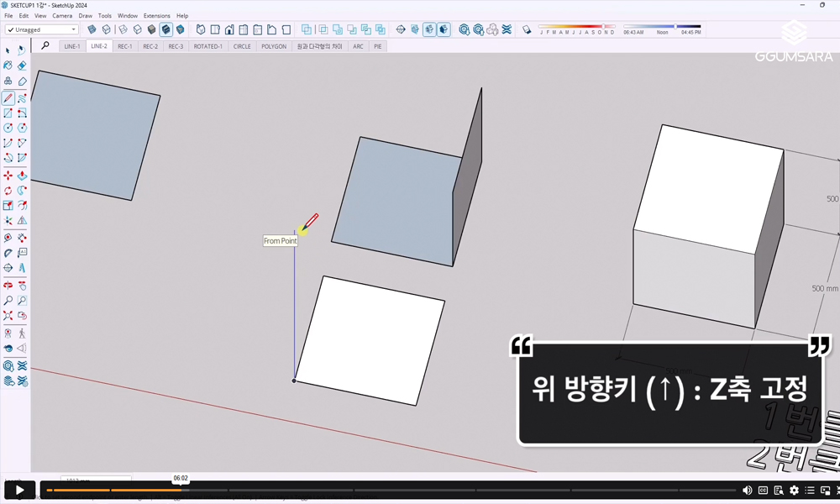Switch to PIE scene tab
The image size is (840, 504).
click(x=378, y=46)
